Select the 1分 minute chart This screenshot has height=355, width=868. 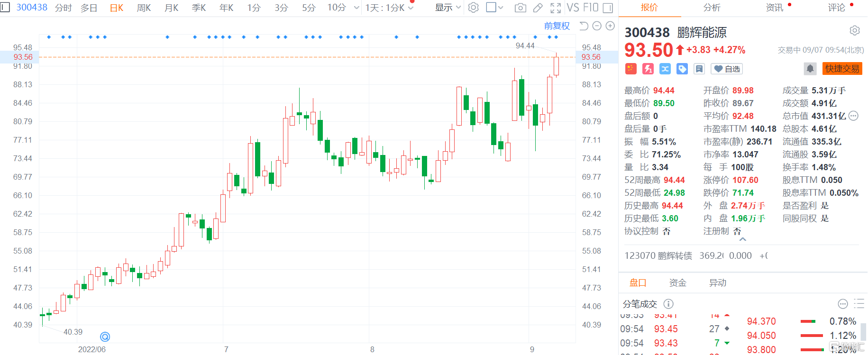pos(254,8)
